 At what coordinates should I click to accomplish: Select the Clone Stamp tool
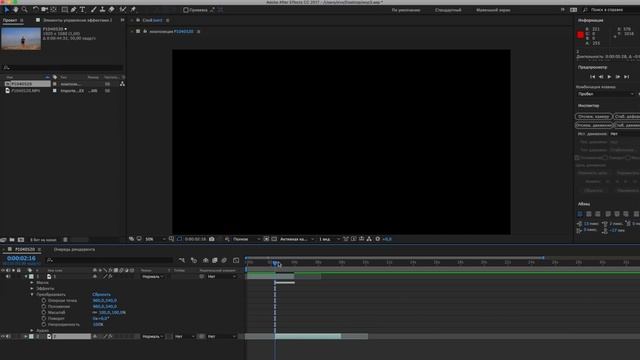click(x=102, y=9)
